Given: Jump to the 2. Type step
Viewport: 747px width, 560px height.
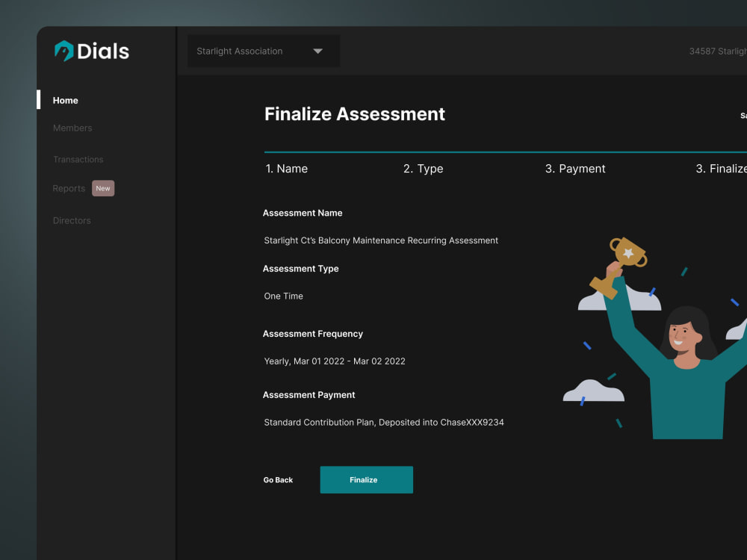Looking at the screenshot, I should [423, 169].
